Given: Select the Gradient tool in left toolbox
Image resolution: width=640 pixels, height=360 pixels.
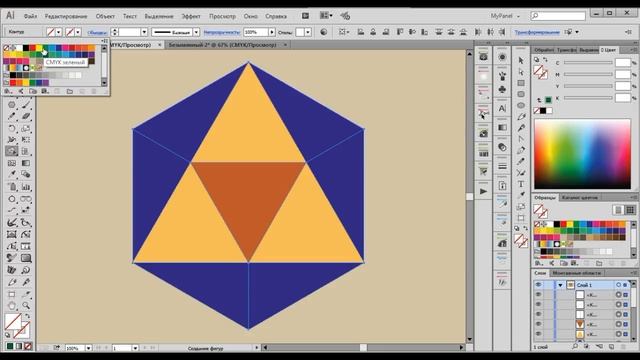Looking at the screenshot, I should [26, 163].
